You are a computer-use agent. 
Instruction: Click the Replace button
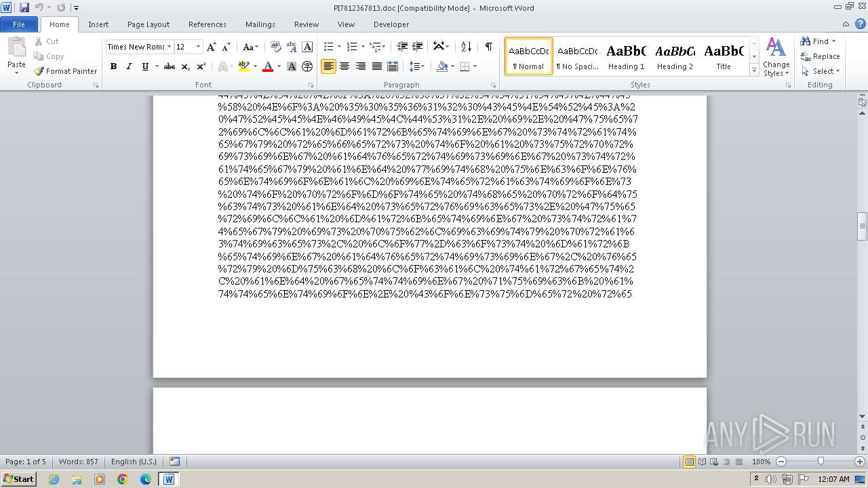pos(821,56)
